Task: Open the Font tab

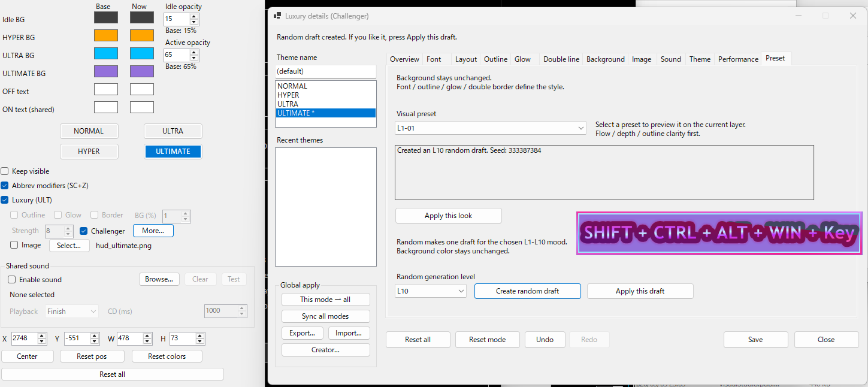Action: click(x=434, y=59)
